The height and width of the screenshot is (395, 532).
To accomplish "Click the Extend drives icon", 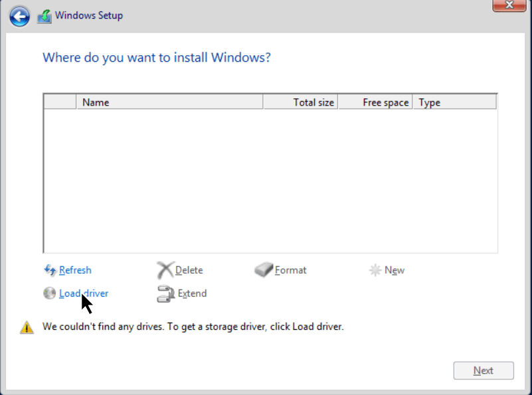I will click(165, 293).
